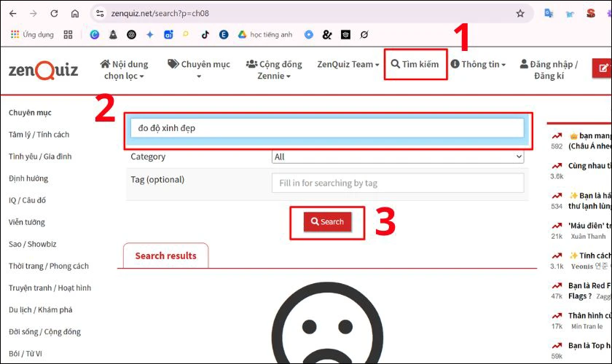Switch to the Search results tab
The image size is (612, 364).
tap(166, 256)
